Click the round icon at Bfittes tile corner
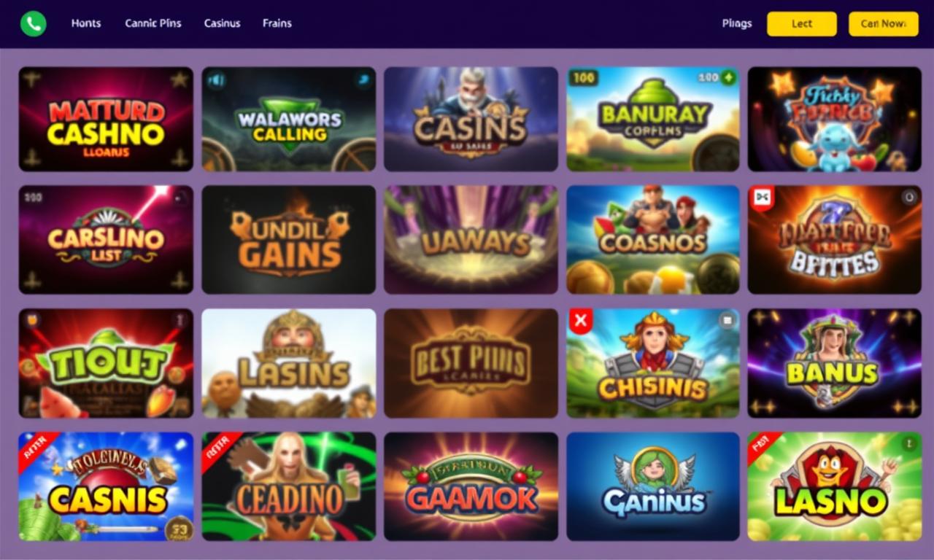Screen dimensions: 934x560 tap(908, 197)
